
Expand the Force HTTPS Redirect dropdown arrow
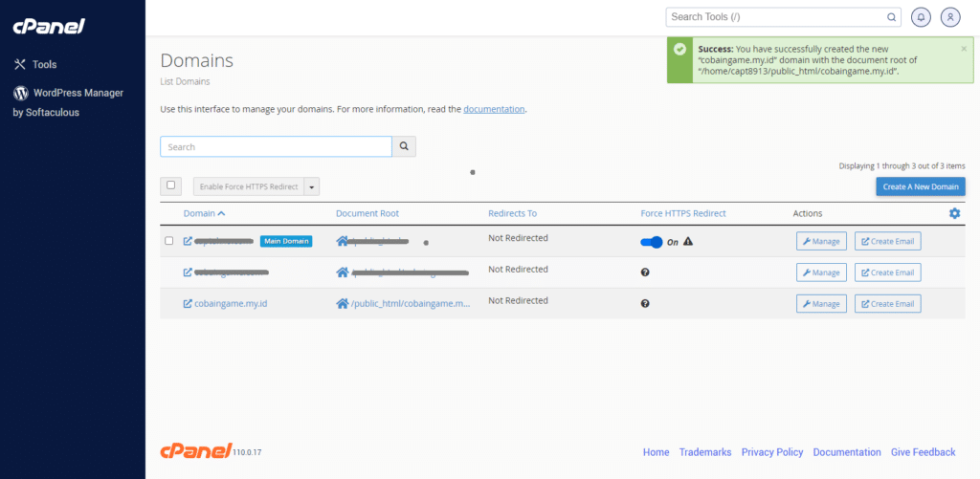coord(312,186)
